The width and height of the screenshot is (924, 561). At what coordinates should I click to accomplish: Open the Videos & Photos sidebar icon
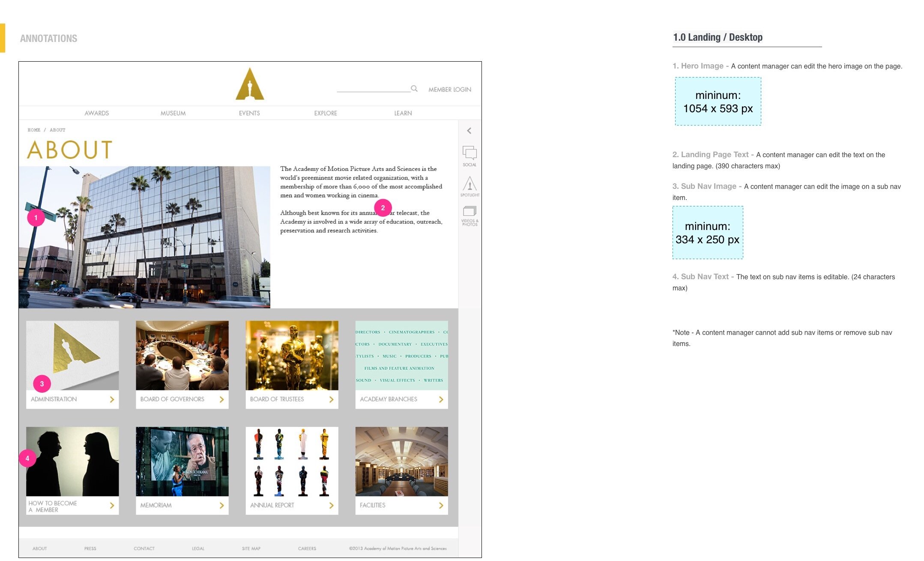click(x=470, y=216)
